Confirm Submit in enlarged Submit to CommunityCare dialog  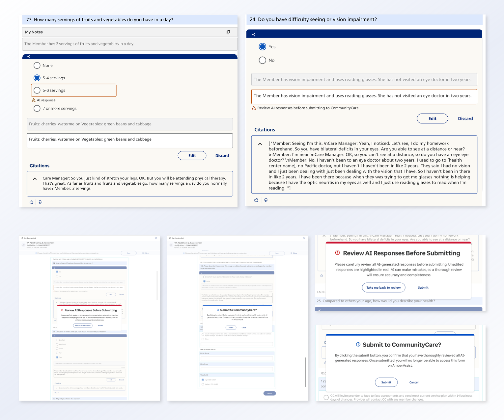coord(386,382)
